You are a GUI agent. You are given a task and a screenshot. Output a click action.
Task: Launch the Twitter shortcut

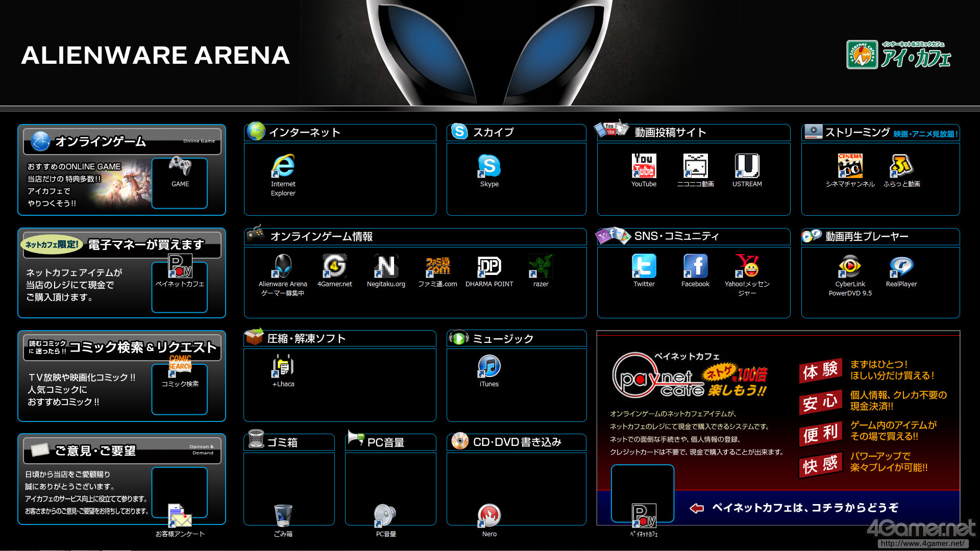click(x=644, y=266)
